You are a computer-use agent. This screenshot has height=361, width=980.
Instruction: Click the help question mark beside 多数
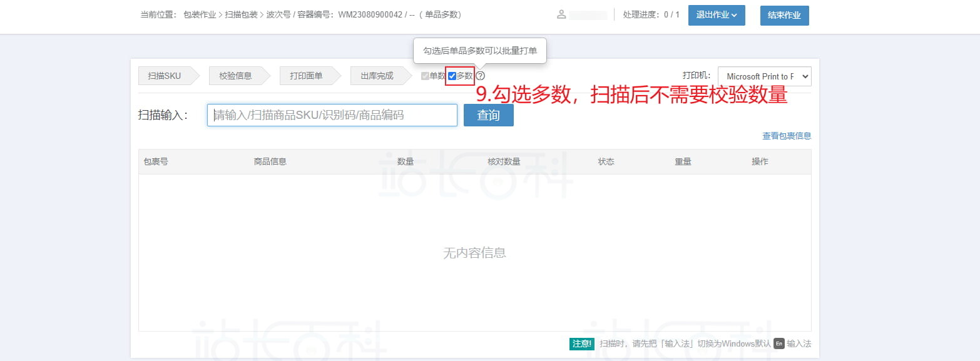[480, 76]
